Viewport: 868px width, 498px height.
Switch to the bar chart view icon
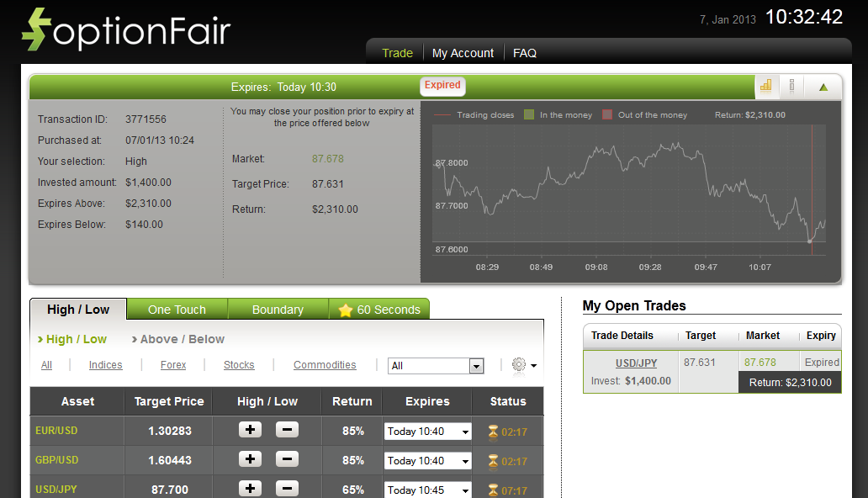click(765, 86)
